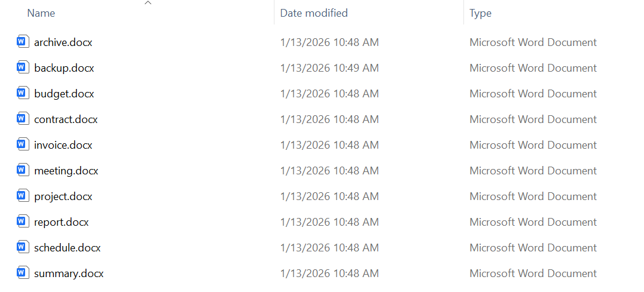Click the backup.docx date 10:49 AM
The height and width of the screenshot is (292, 644).
(329, 68)
